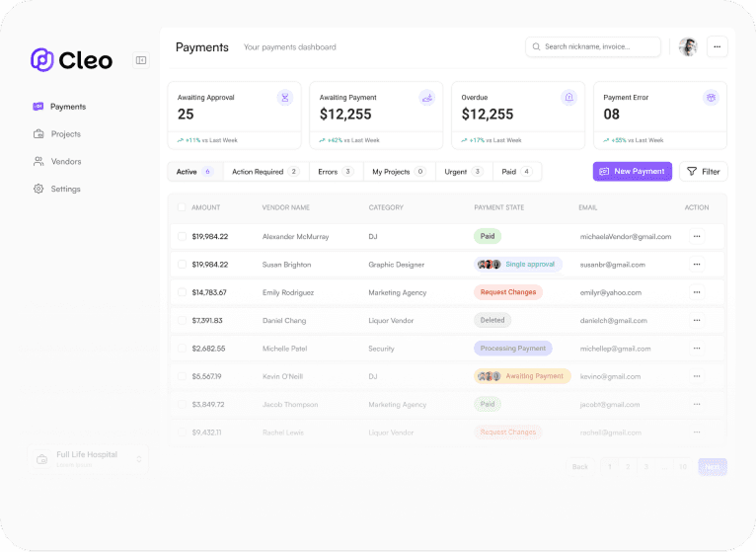
Task: Switch to the Paid tab
Action: [x=517, y=172]
